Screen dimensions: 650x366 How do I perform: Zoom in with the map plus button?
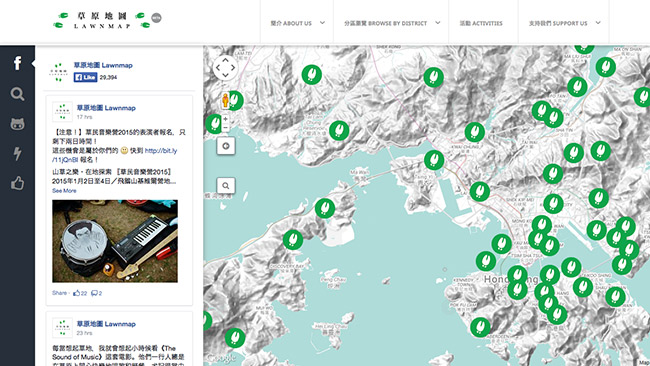[226, 119]
